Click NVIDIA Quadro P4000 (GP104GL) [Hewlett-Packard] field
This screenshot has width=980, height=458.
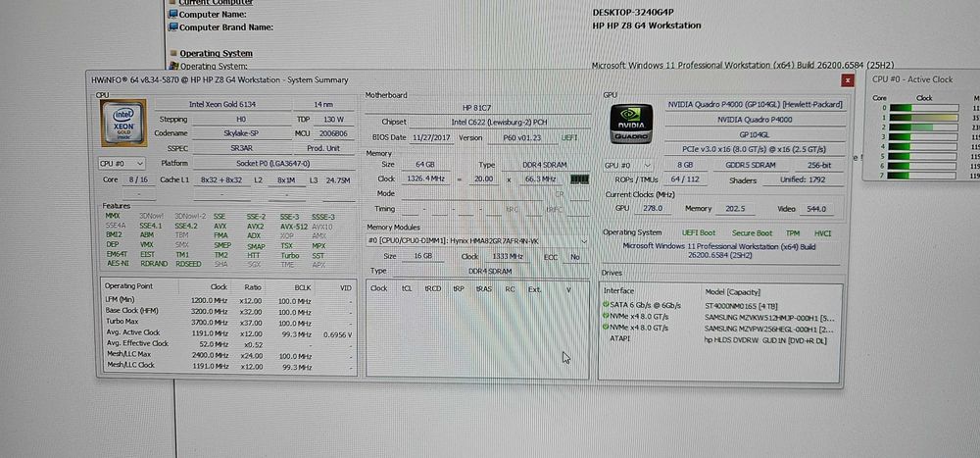point(755,105)
